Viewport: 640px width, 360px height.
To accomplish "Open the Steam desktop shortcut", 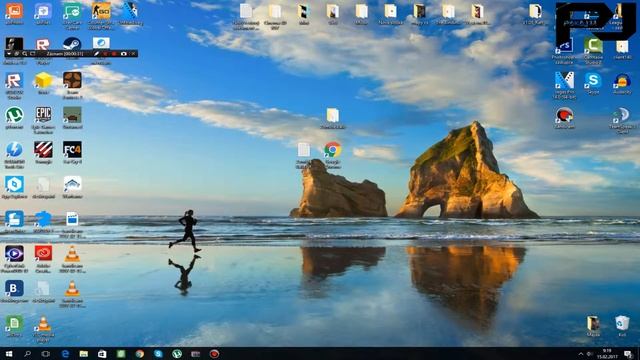I will pos(72,44).
